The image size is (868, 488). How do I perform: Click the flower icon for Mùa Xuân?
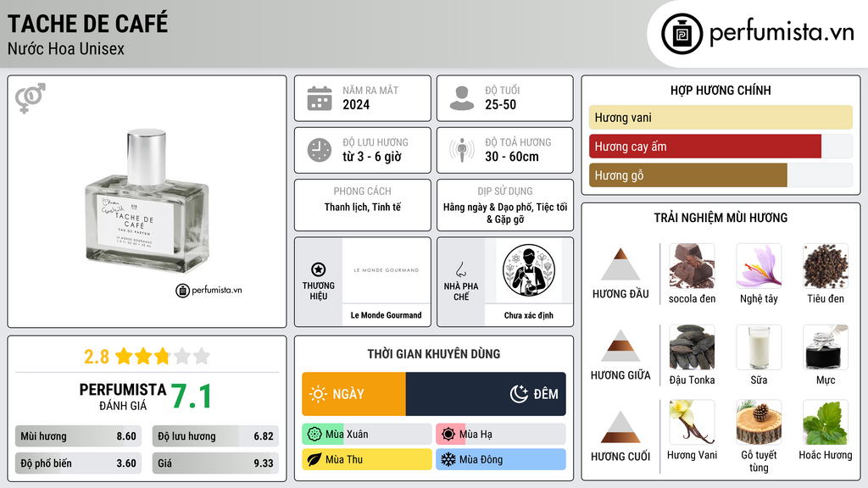coord(314,435)
